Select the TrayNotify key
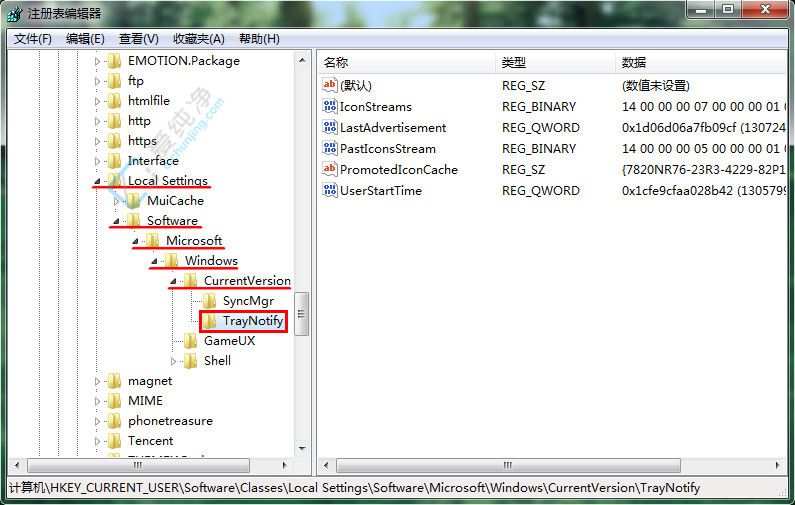Screen dimensions: 795x505 point(252,321)
